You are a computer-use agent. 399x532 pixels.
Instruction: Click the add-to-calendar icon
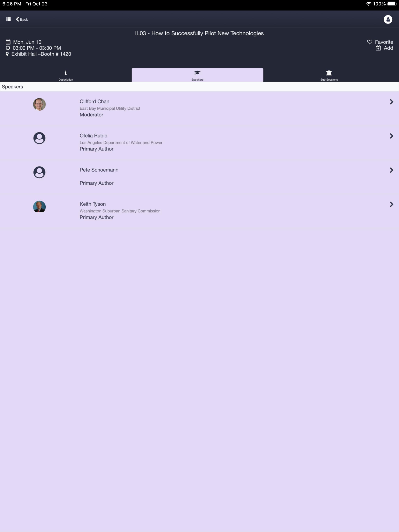pos(378,48)
